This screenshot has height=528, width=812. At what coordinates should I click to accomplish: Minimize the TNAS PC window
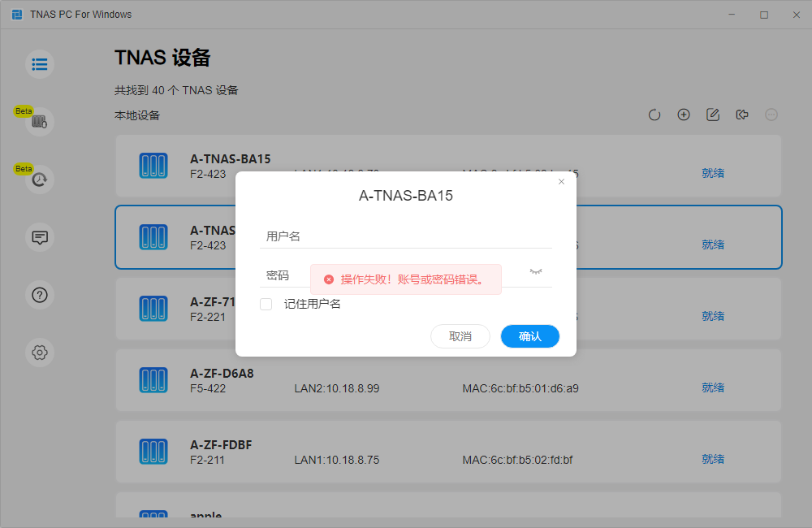click(732, 15)
